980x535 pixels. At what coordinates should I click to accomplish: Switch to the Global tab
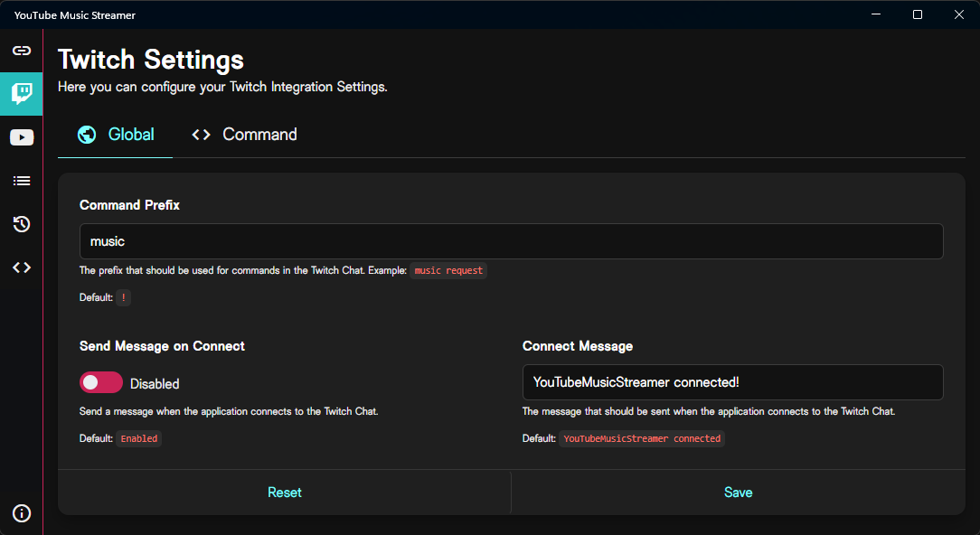(115, 135)
